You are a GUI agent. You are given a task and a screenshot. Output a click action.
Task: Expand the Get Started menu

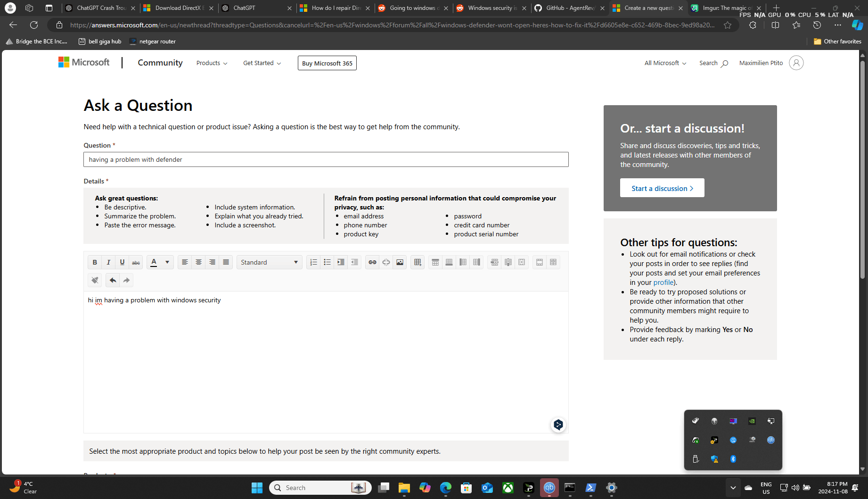[x=262, y=63]
